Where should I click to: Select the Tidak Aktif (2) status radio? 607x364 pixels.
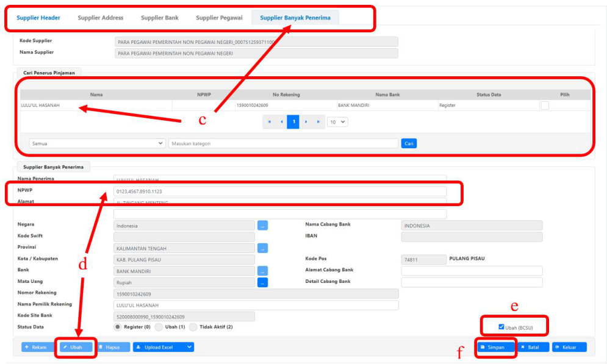[x=193, y=327]
